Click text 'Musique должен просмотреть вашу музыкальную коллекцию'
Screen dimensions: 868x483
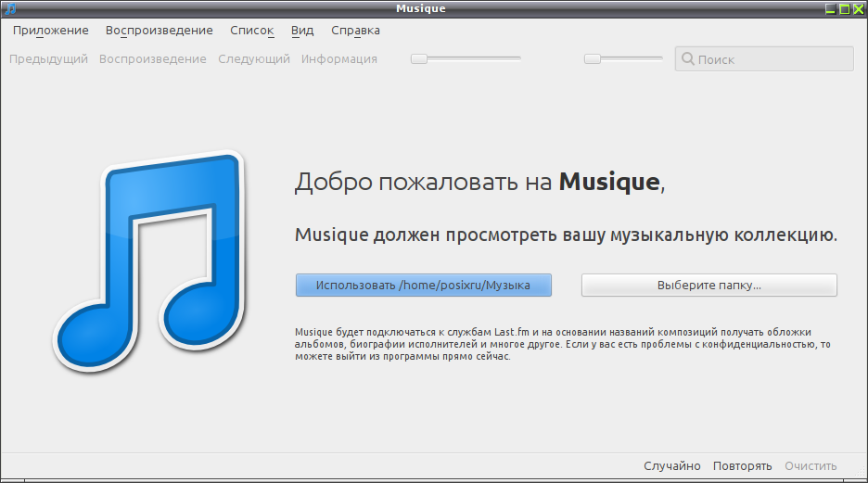coord(566,235)
